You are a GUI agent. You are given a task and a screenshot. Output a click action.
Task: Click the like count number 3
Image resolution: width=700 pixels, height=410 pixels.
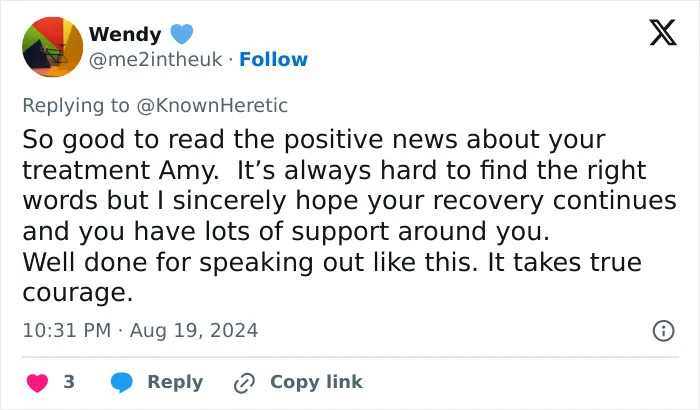click(69, 382)
